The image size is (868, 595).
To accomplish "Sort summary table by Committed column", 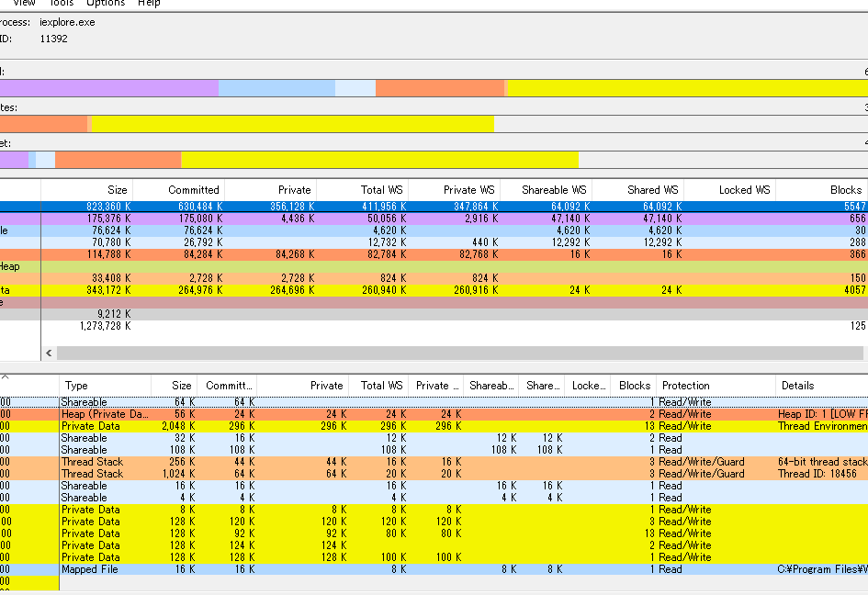I will (x=193, y=190).
